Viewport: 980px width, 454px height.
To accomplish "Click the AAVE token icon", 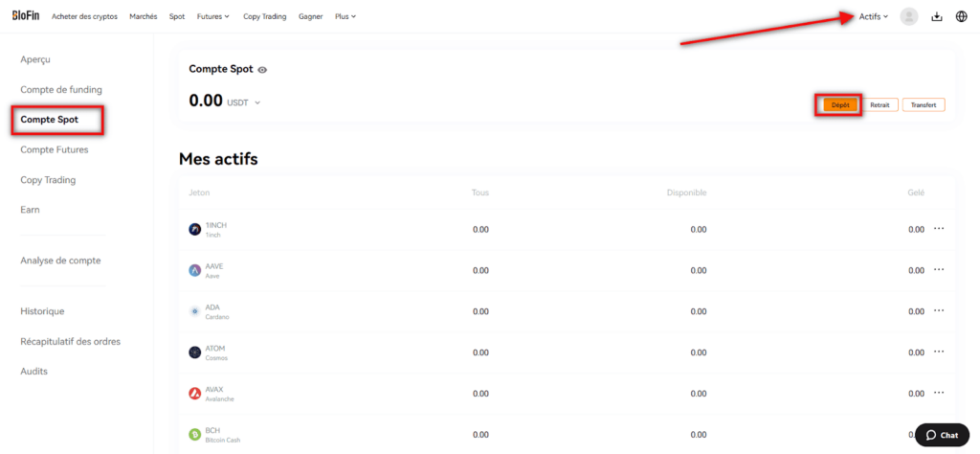I will click(195, 270).
